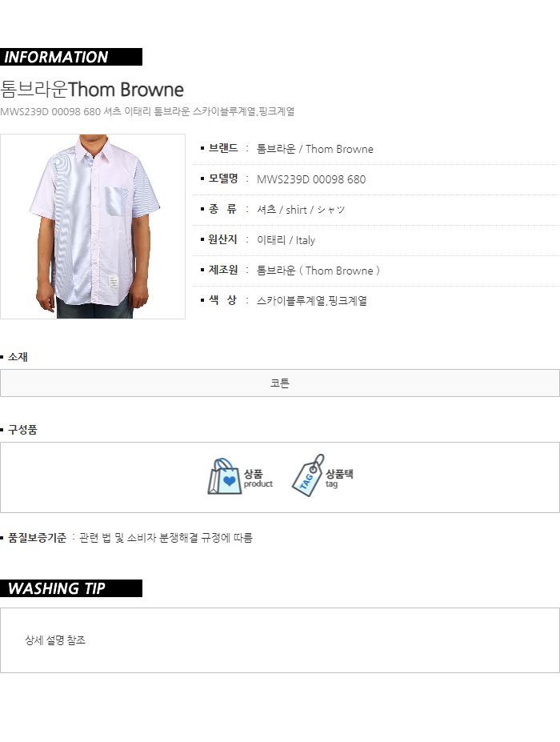Click the 코튼 material box
The width and height of the screenshot is (560, 742).
(x=280, y=383)
